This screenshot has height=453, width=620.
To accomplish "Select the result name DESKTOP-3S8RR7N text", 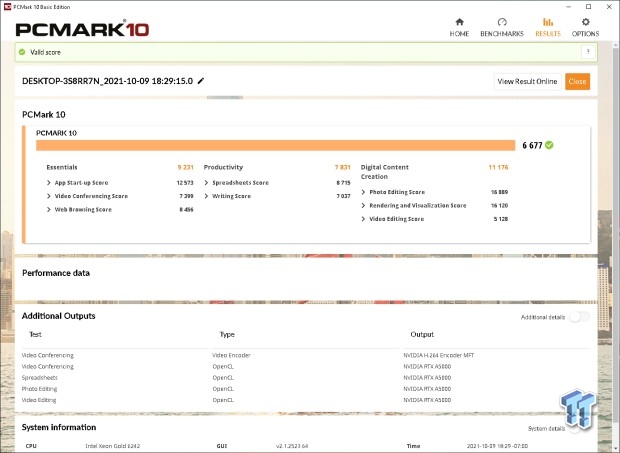I will point(108,81).
